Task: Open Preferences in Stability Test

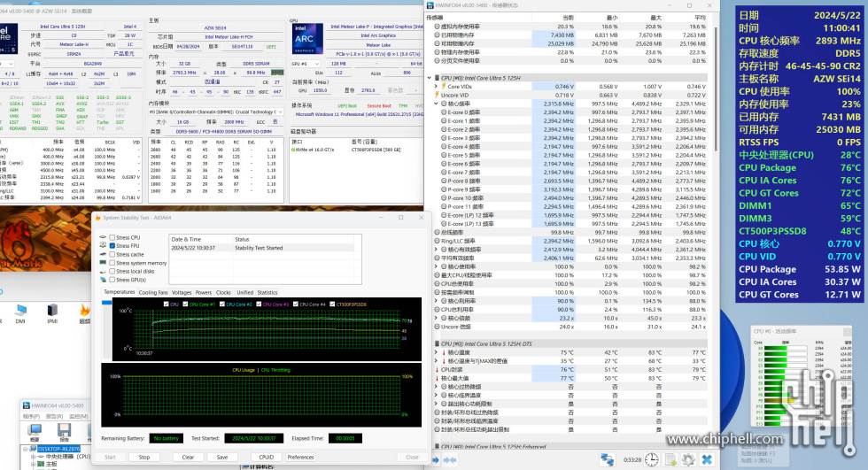Action: (x=300, y=458)
